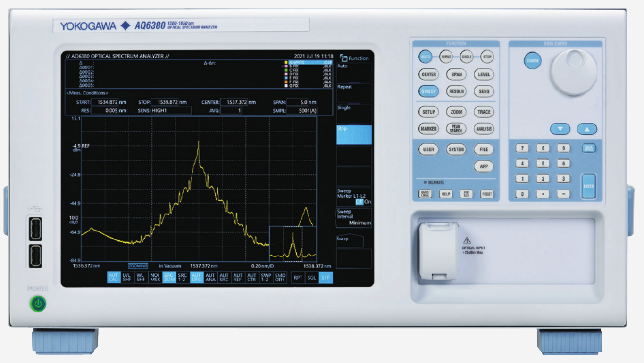This screenshot has width=644, height=363.
Task: Push the ANALYSIS function button
Action: (484, 129)
